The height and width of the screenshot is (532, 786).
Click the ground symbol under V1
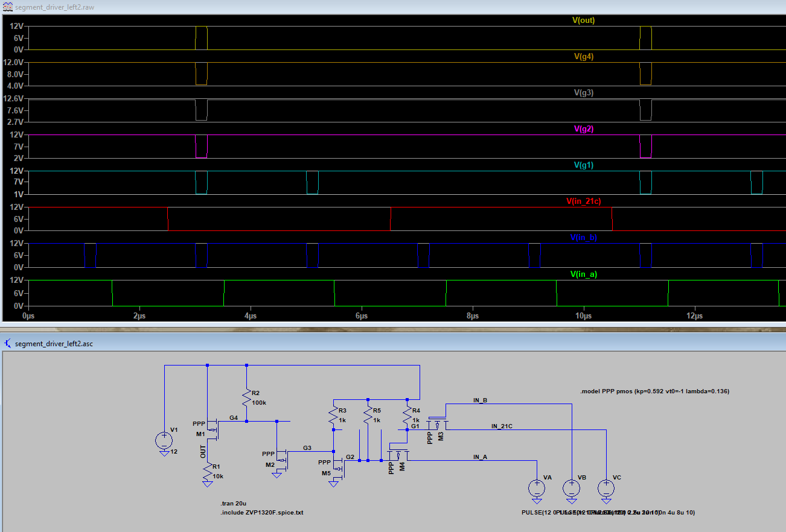164,453
